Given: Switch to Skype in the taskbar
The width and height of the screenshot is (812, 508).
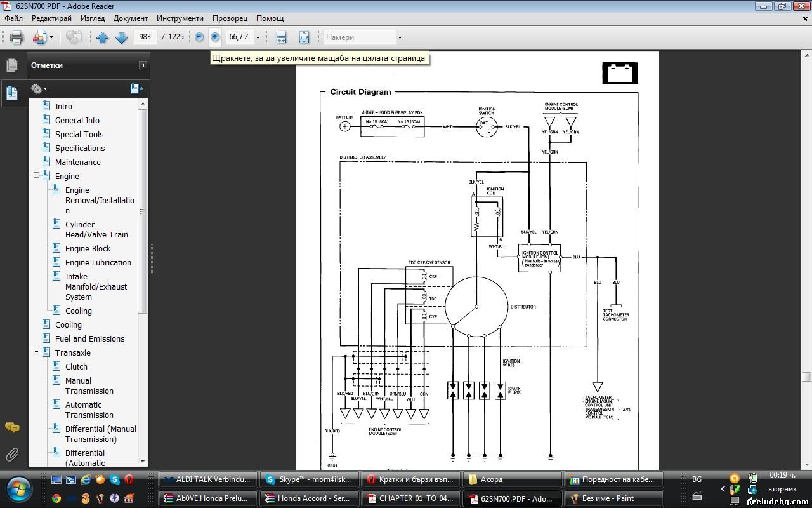Looking at the screenshot, I should [x=310, y=479].
